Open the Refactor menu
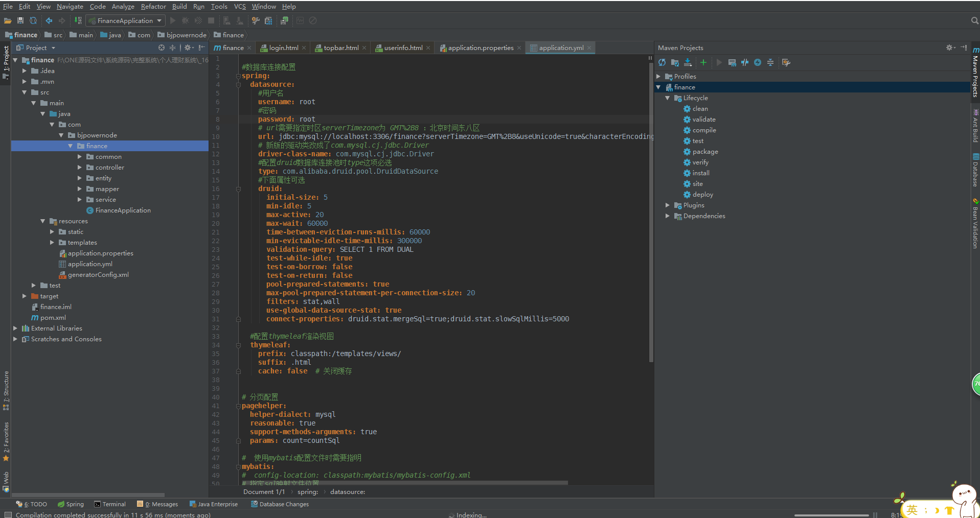This screenshot has height=518, width=980. (153, 7)
